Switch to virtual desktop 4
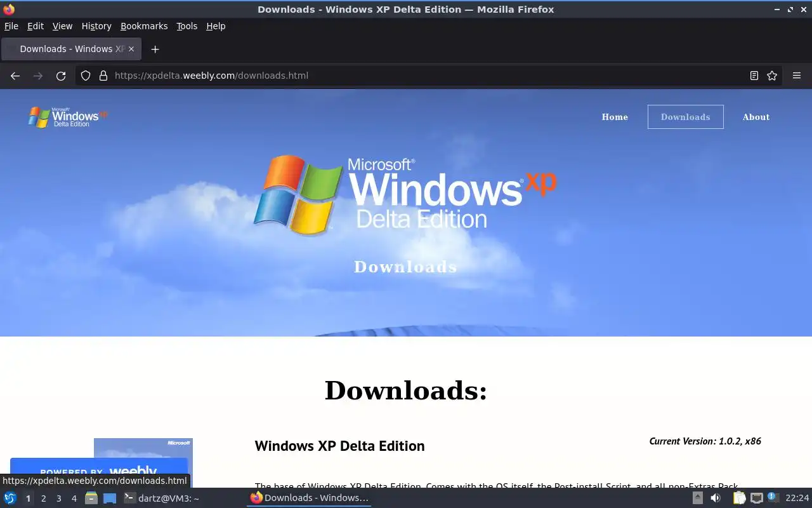Screen dimensions: 812x508 click(x=74, y=498)
